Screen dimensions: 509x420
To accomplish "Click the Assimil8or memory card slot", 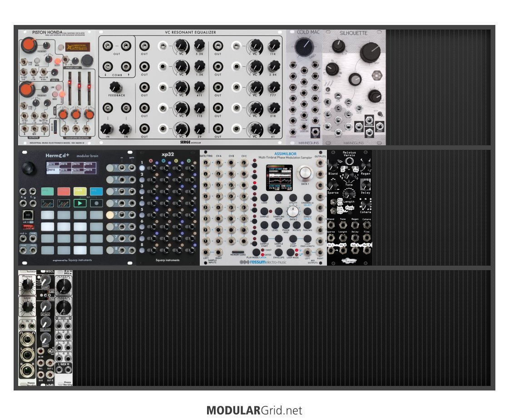I will point(238,252).
